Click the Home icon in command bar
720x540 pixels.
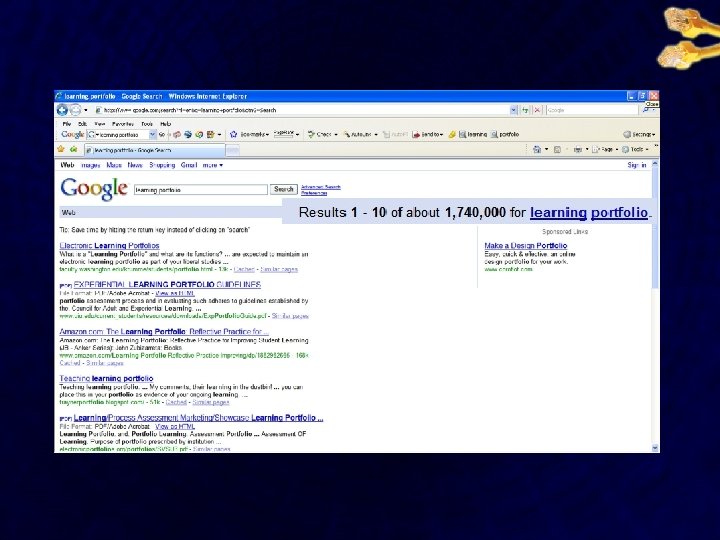537,149
